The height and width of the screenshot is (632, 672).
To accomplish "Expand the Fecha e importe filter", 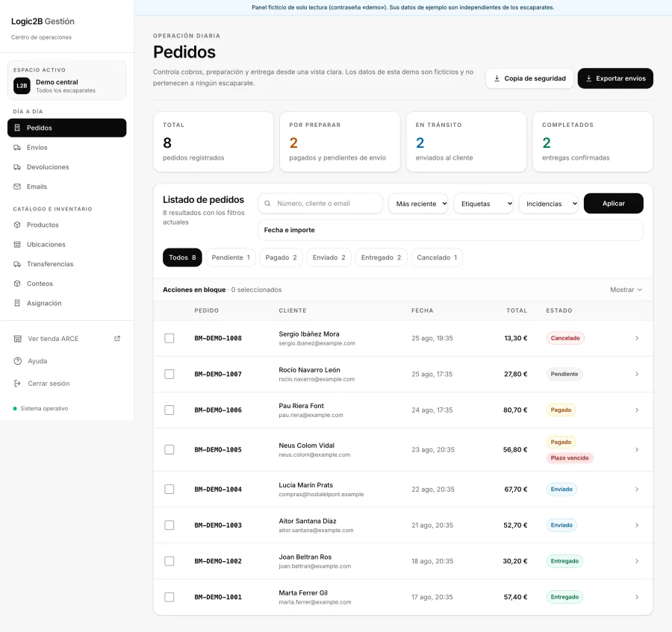I will click(450, 230).
